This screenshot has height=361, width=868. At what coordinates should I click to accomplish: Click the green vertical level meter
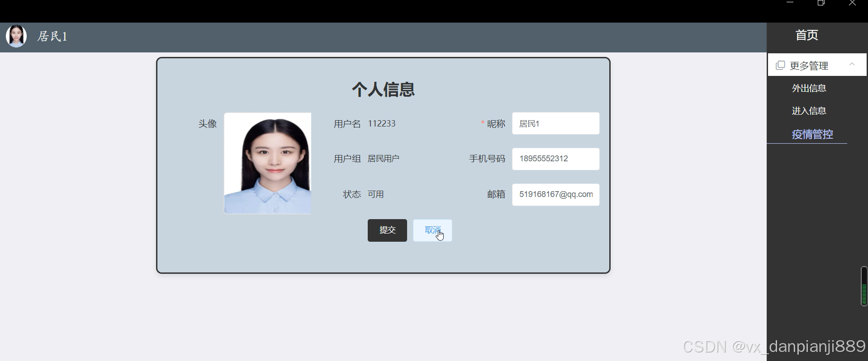coord(864,286)
